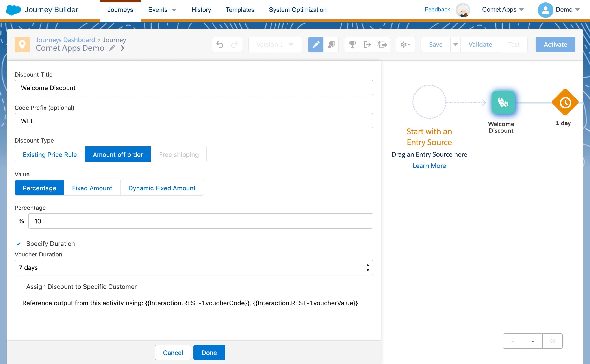Click the empty entry source circle
Viewport: 590px width, 364px height.
pos(429,102)
